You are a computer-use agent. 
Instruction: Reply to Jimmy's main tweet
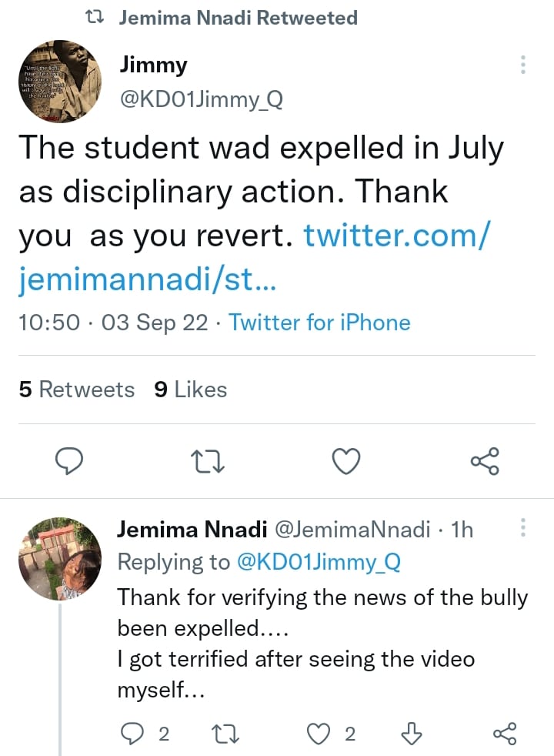[70, 461]
